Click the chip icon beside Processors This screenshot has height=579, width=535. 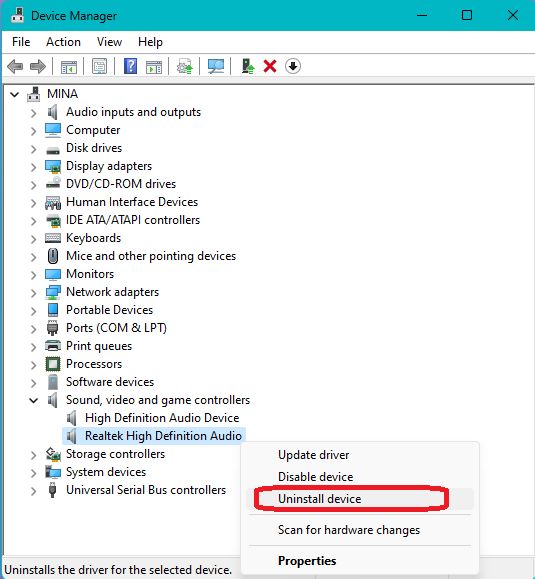[53, 364]
